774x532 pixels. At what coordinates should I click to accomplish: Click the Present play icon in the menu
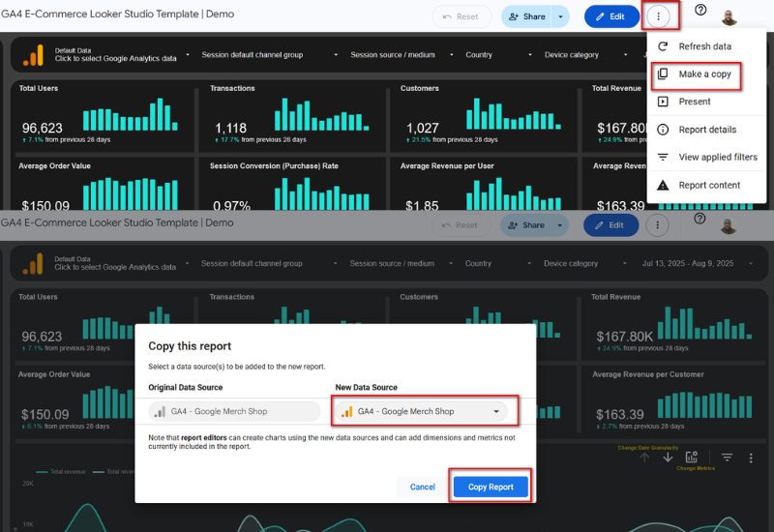pyautogui.click(x=663, y=102)
